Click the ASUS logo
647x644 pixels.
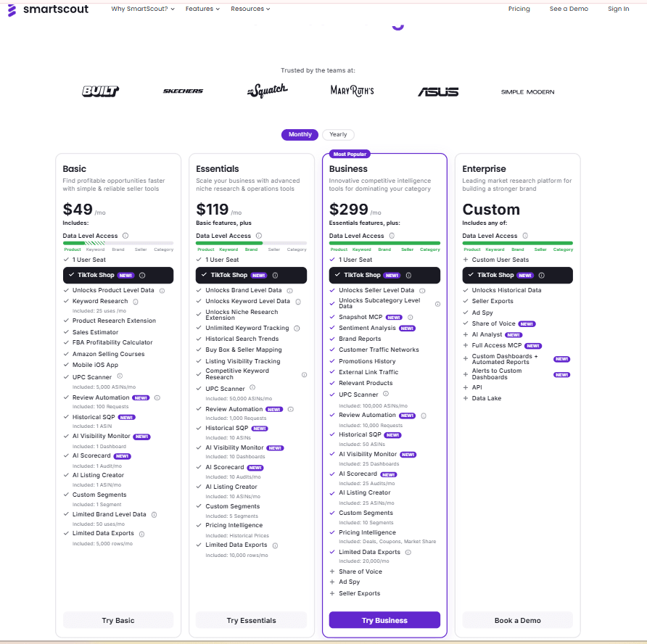pos(438,91)
